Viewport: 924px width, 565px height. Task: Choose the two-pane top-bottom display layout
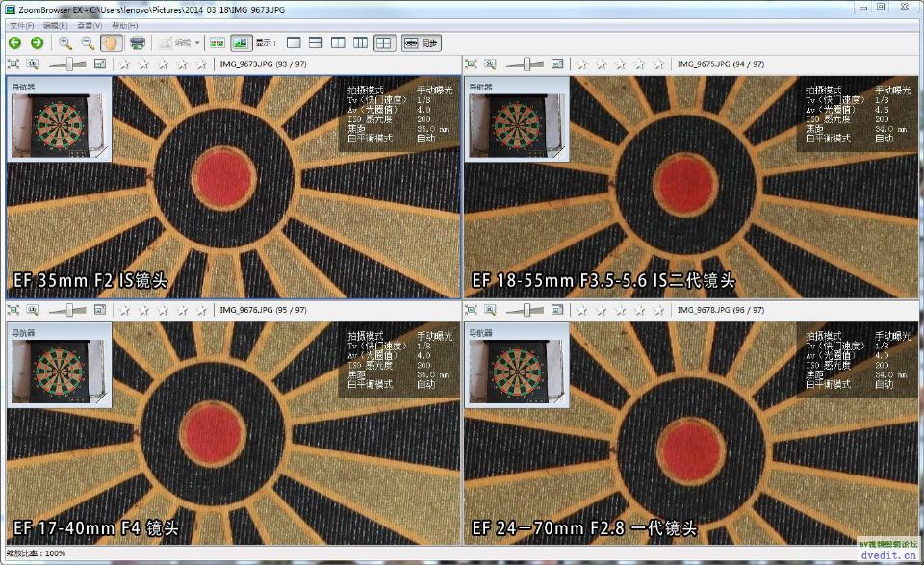point(316,42)
